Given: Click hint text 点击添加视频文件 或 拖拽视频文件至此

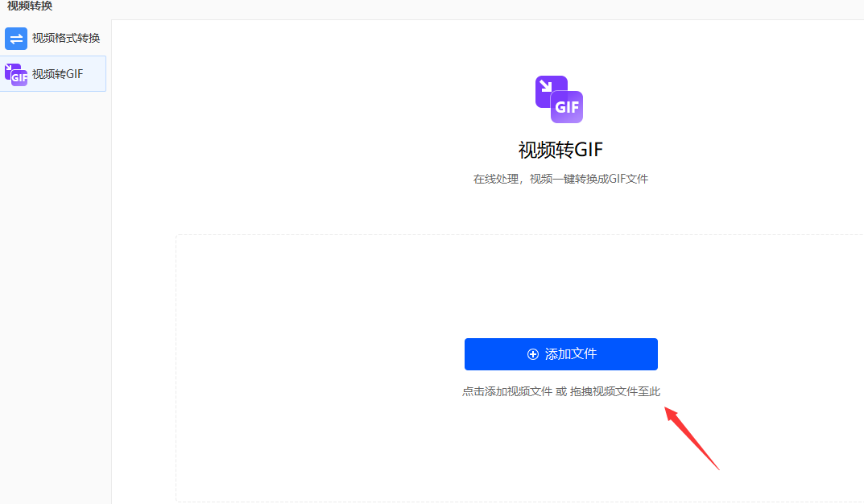Looking at the screenshot, I should pos(561,391).
